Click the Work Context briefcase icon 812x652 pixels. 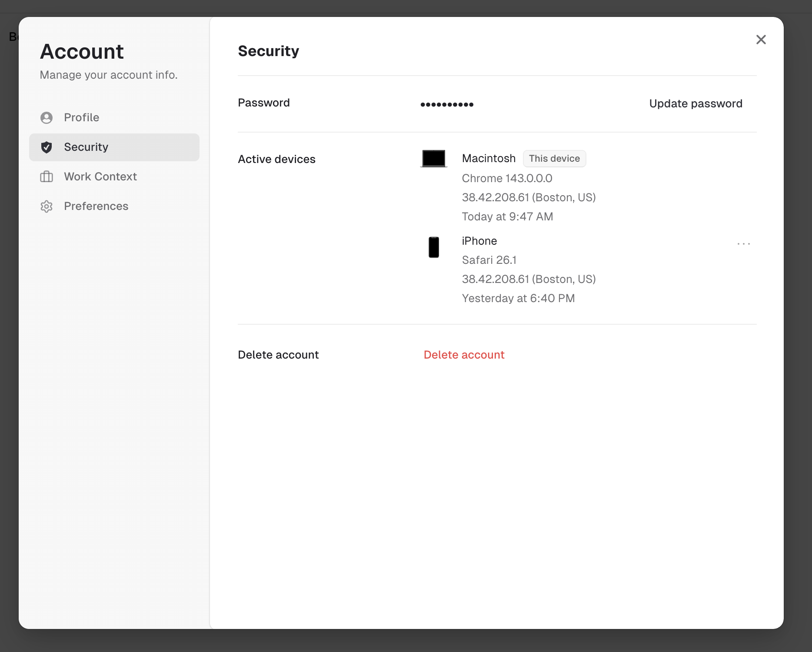coord(47,177)
